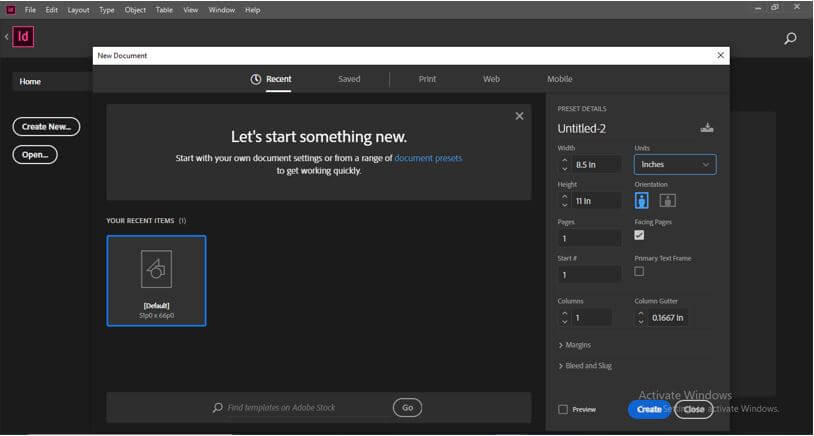
Task: Click the Adobe Stock search magnifier icon
Action: pos(218,408)
